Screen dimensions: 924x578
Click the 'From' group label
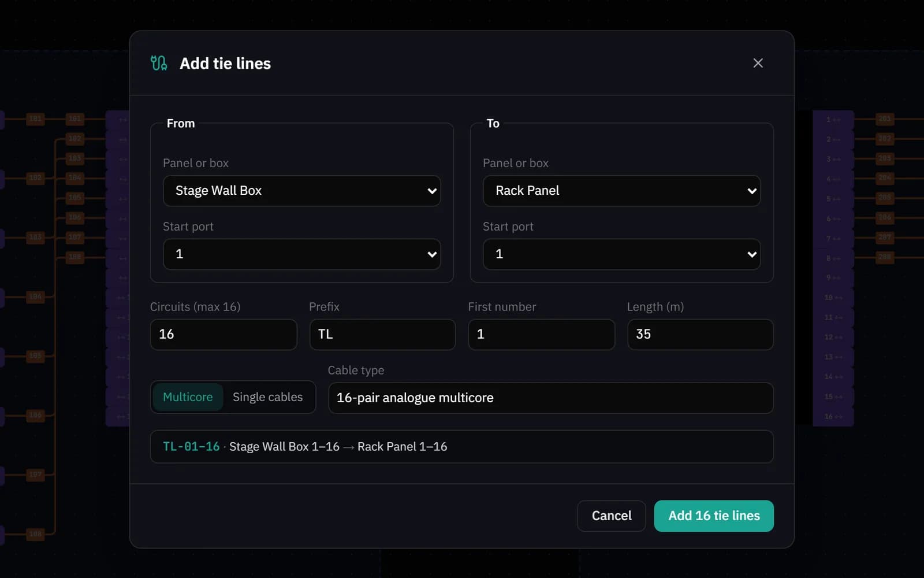click(x=181, y=123)
